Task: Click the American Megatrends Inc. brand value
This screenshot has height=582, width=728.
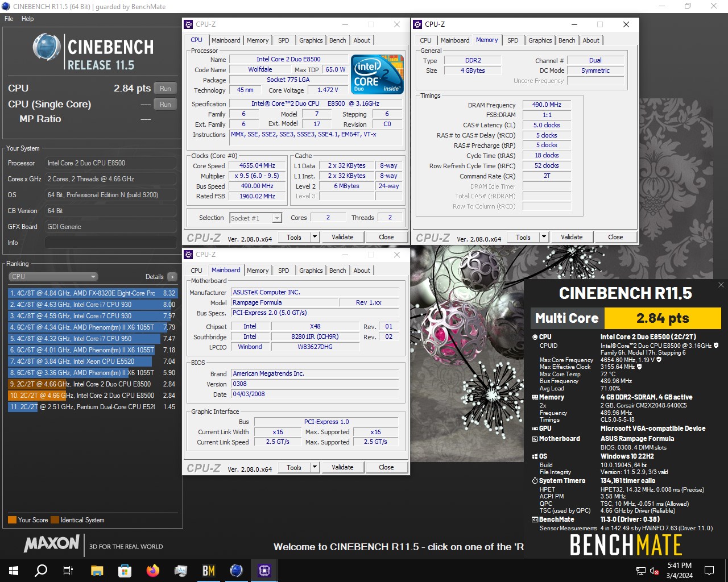Action: point(315,373)
